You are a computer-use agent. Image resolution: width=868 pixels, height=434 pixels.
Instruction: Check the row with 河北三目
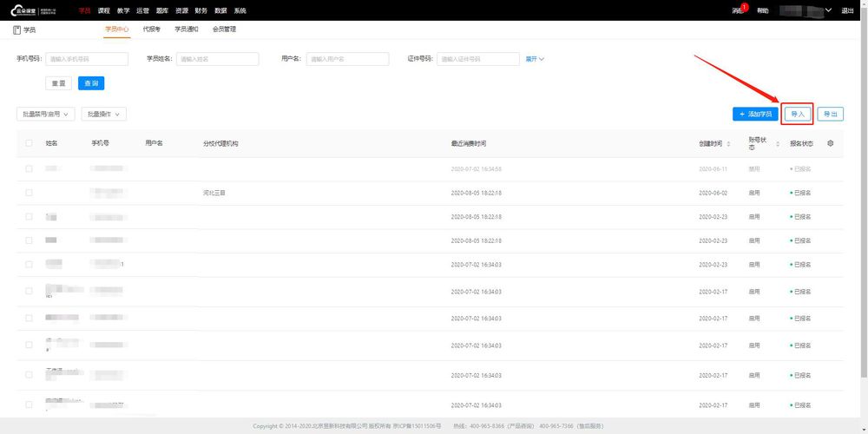pyautogui.click(x=29, y=193)
